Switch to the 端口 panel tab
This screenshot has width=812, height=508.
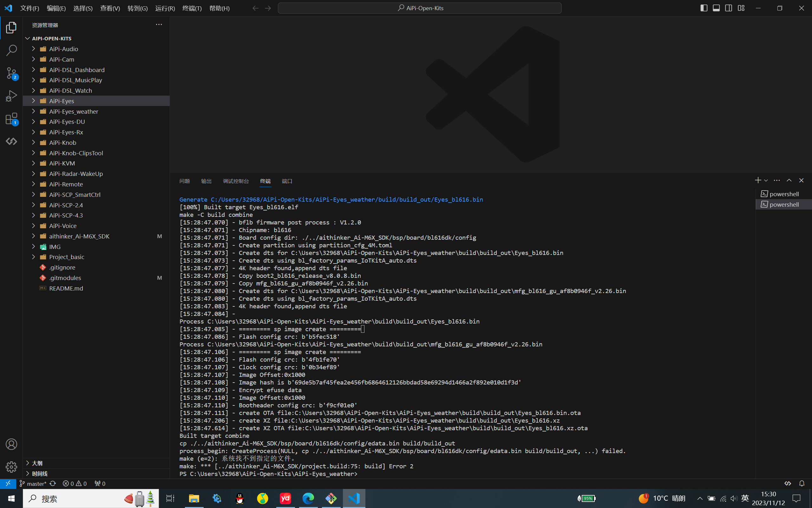point(287,181)
